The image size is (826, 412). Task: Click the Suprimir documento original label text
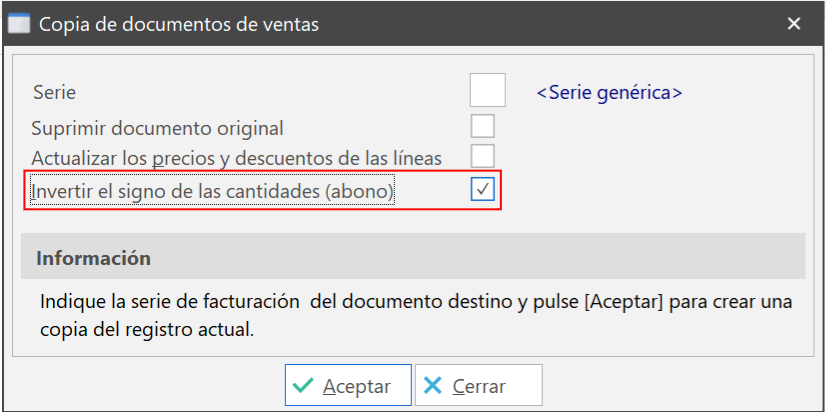pyautogui.click(x=157, y=128)
